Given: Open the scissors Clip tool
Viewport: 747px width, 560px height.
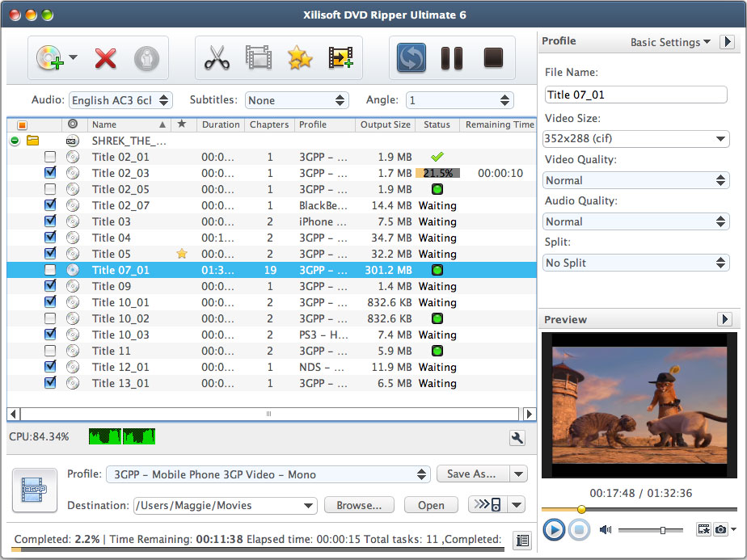Looking at the screenshot, I should coord(217,58).
